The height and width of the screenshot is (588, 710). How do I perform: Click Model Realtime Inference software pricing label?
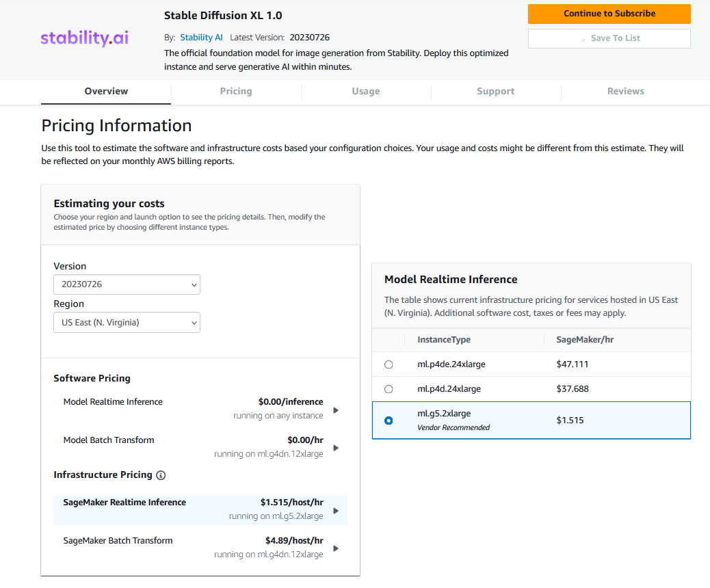click(x=113, y=402)
